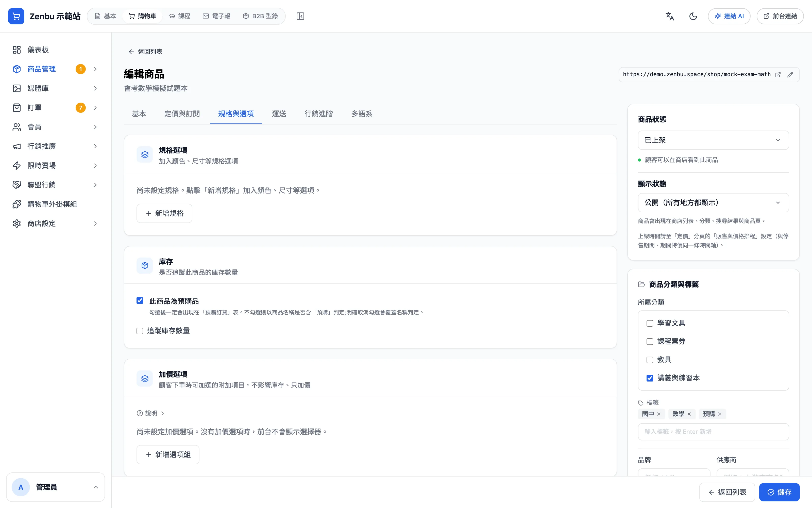Switch to 運送 tab

click(279, 114)
